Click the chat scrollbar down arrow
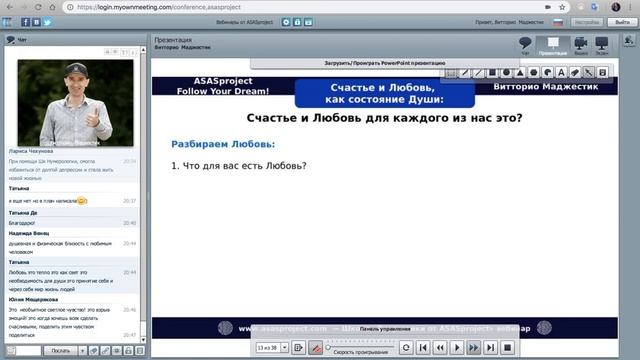The height and width of the screenshot is (360, 640). pyautogui.click(x=143, y=340)
